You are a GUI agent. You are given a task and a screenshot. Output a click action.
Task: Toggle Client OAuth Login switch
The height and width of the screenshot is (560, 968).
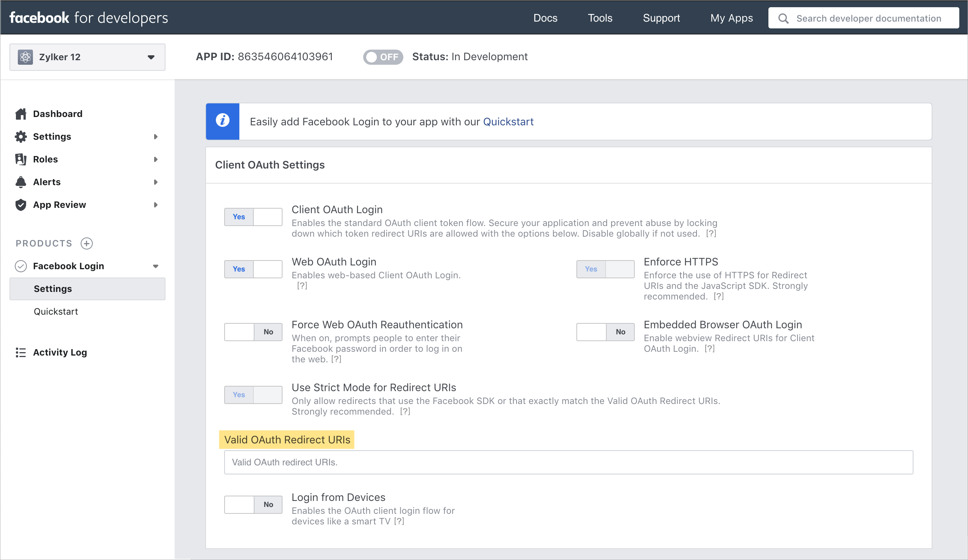pyautogui.click(x=253, y=217)
